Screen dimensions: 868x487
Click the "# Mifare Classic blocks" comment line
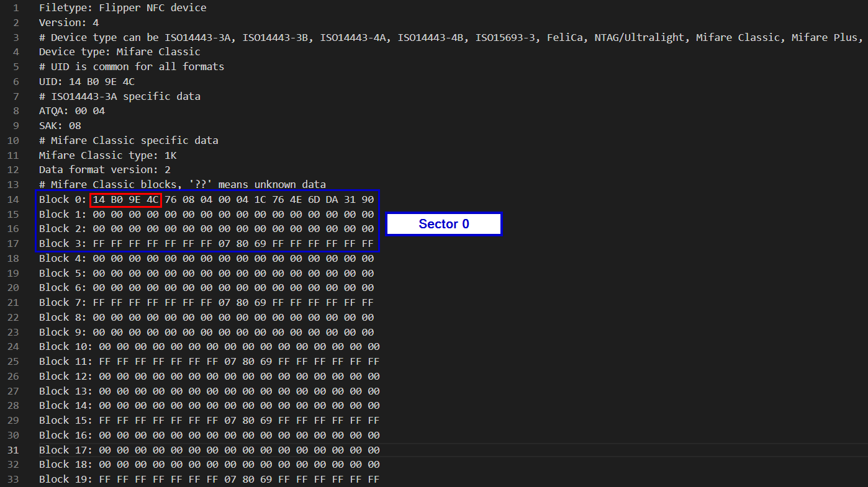pyautogui.click(x=182, y=185)
